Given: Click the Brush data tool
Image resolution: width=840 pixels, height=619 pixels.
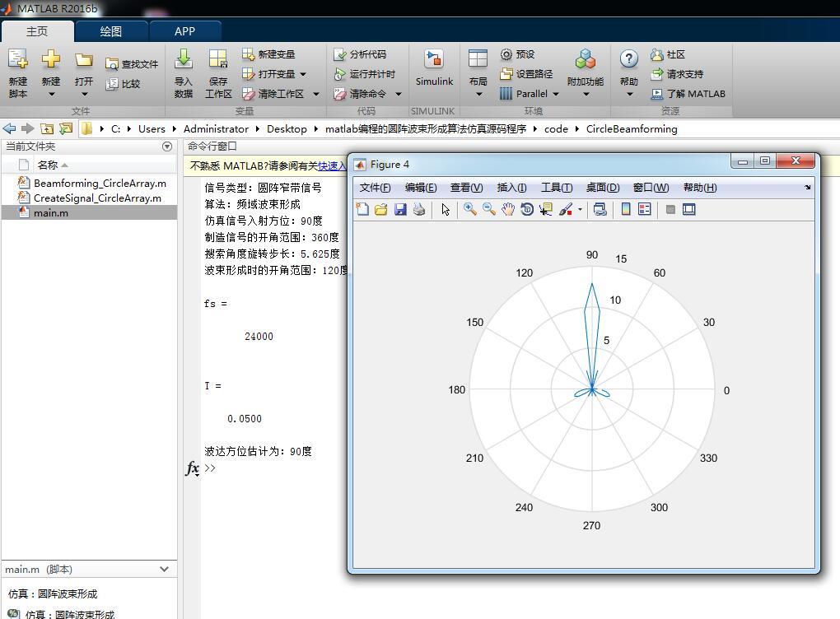Looking at the screenshot, I should click(566, 209).
